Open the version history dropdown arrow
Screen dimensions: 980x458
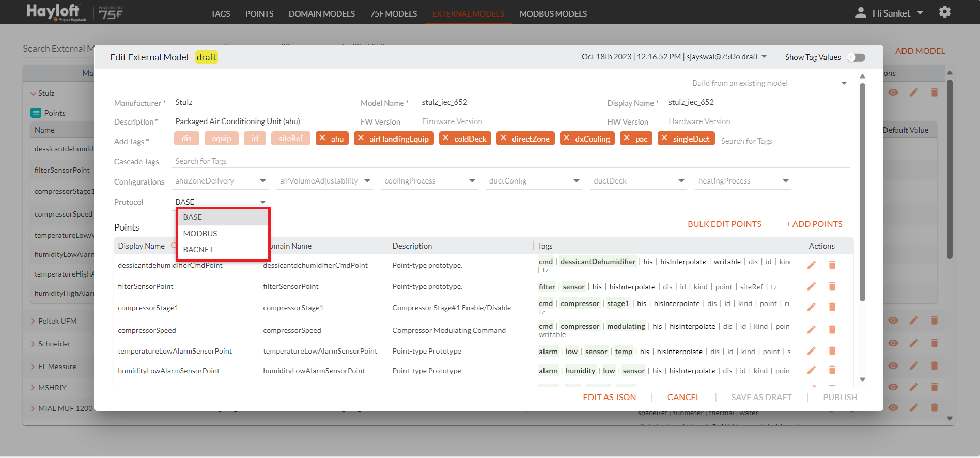[765, 56]
